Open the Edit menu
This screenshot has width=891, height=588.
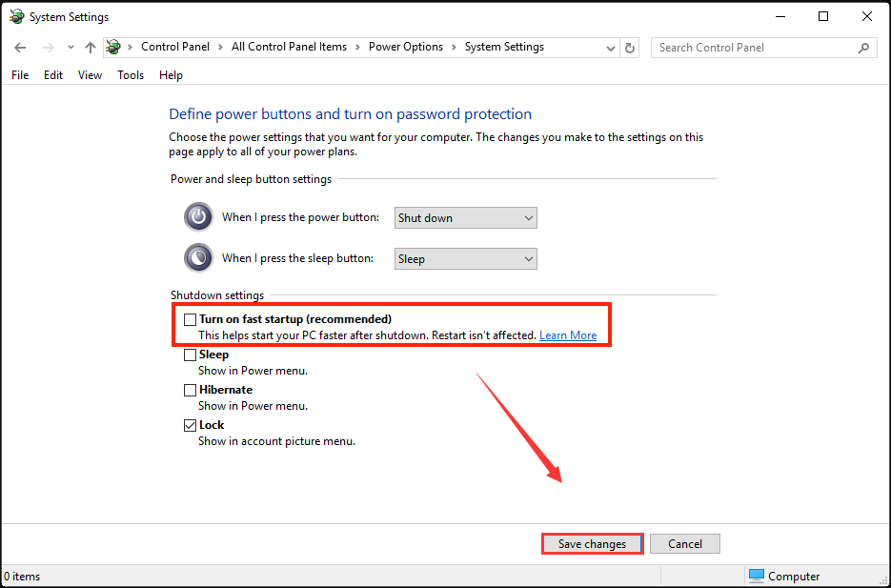pyautogui.click(x=53, y=75)
